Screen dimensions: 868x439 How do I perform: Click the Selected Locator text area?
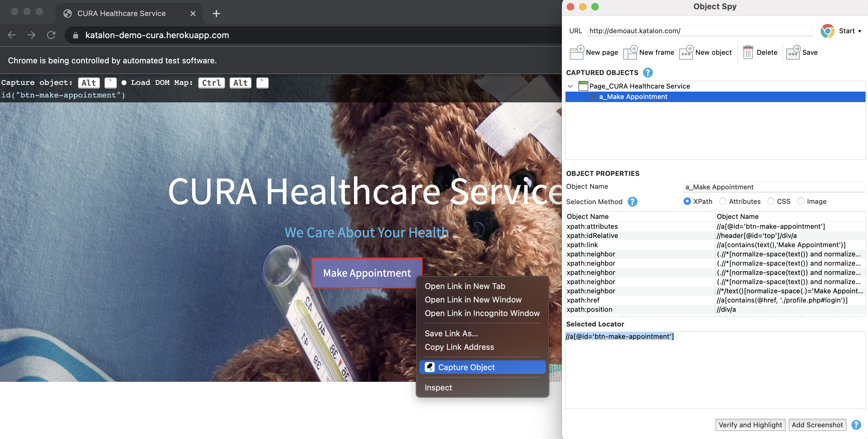715,370
